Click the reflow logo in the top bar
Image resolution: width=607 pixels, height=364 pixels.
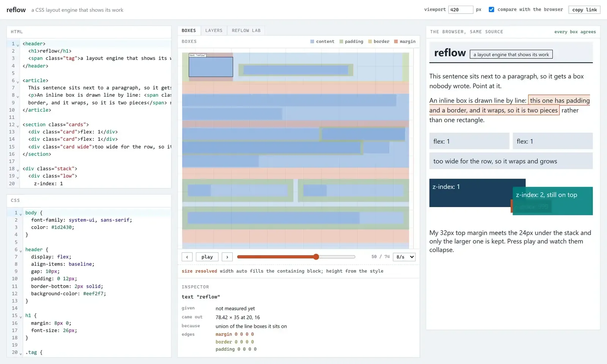(16, 10)
